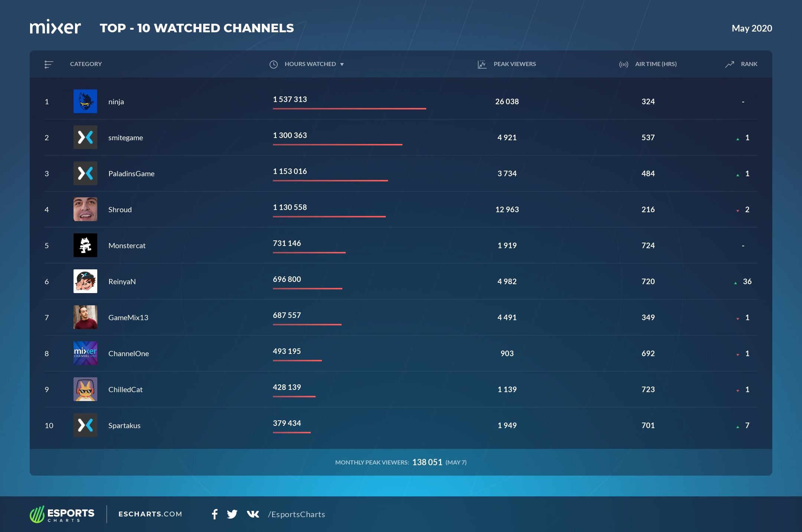The image size is (802, 532).
Task: Click the Esports Charts logo
Action: tap(62, 514)
